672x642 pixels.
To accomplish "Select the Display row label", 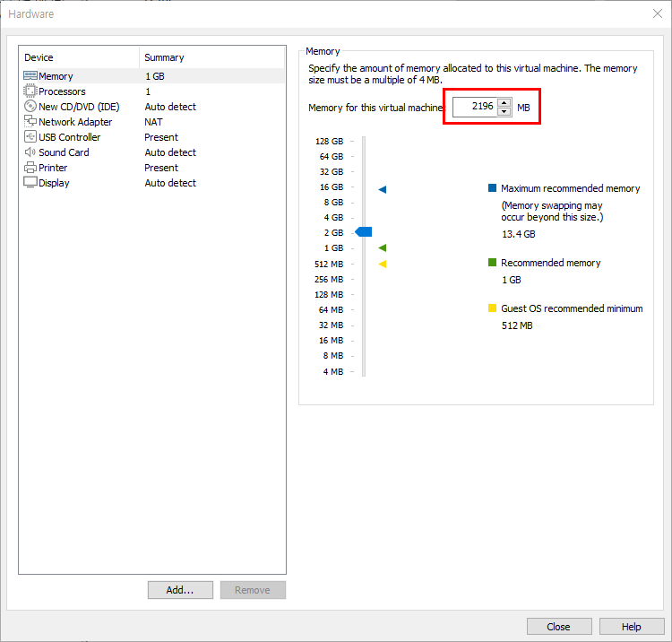I will pyautogui.click(x=54, y=183).
